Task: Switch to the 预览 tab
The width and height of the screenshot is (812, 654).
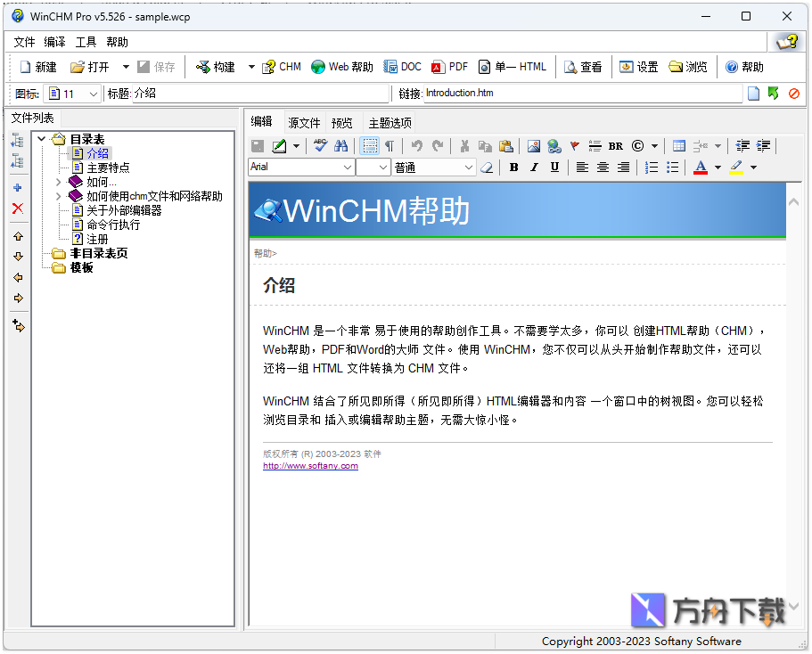Action: [x=342, y=123]
